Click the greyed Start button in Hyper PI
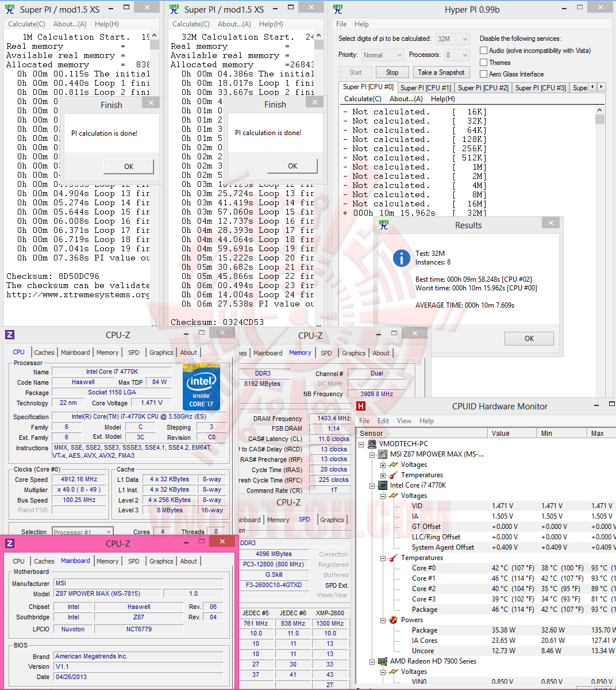The image size is (616, 690). coord(355,72)
